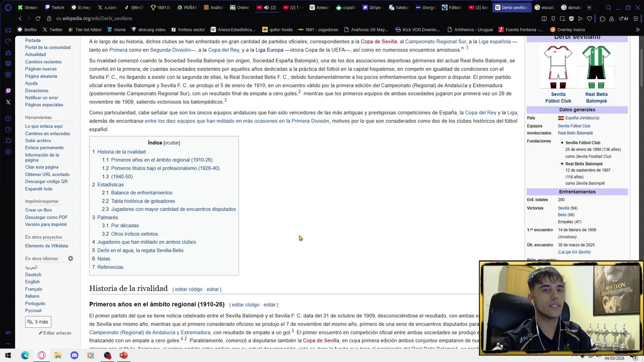The width and height of the screenshot is (644, 362).
Task: Open history clock icon in sidebar
Action: pyautogui.click(x=8, y=130)
